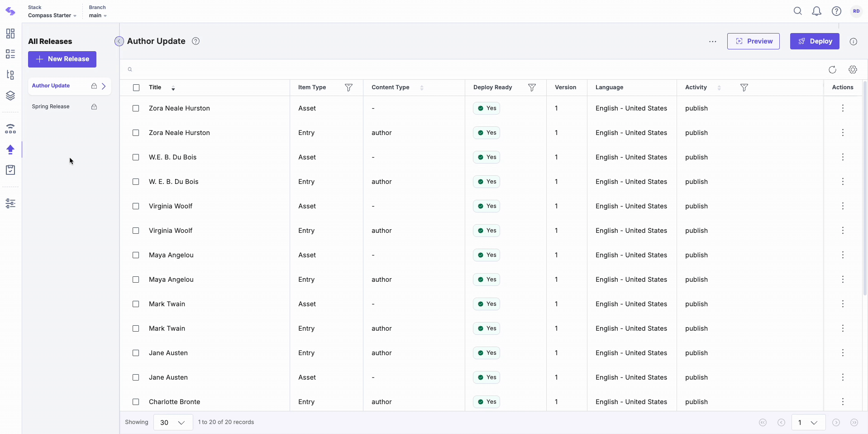Go to the first page of records
The height and width of the screenshot is (434, 868).
(x=763, y=422)
